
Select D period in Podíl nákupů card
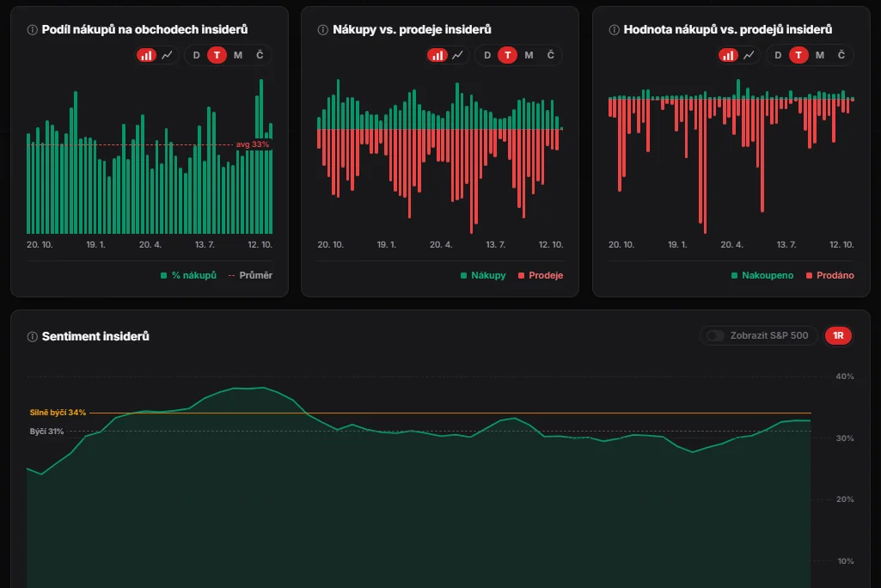coord(196,55)
